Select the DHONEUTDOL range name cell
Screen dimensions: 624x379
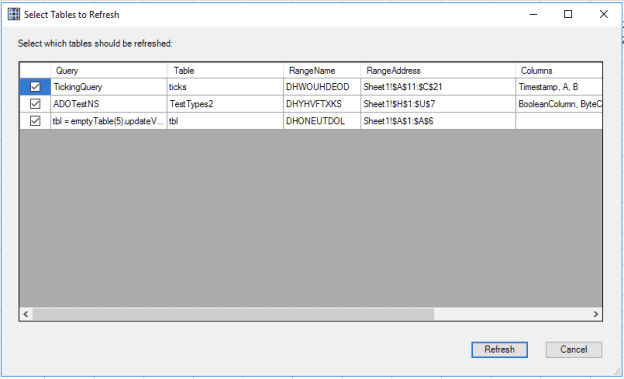322,121
